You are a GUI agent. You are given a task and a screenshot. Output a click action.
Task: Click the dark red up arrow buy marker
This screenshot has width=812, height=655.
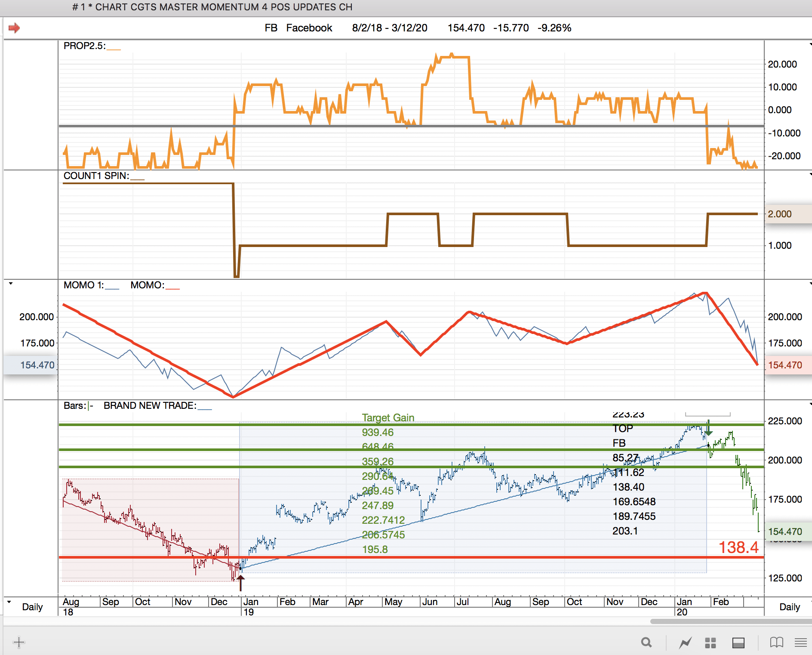pyautogui.click(x=241, y=583)
